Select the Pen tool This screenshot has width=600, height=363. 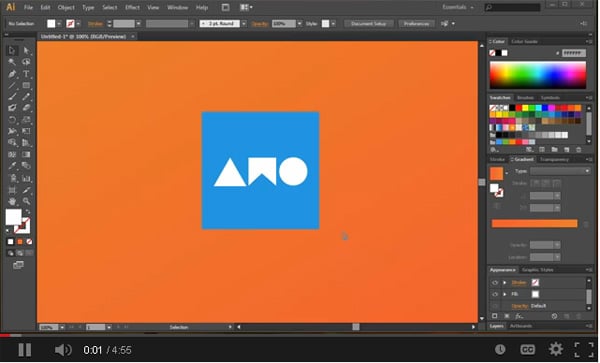coord(12,74)
